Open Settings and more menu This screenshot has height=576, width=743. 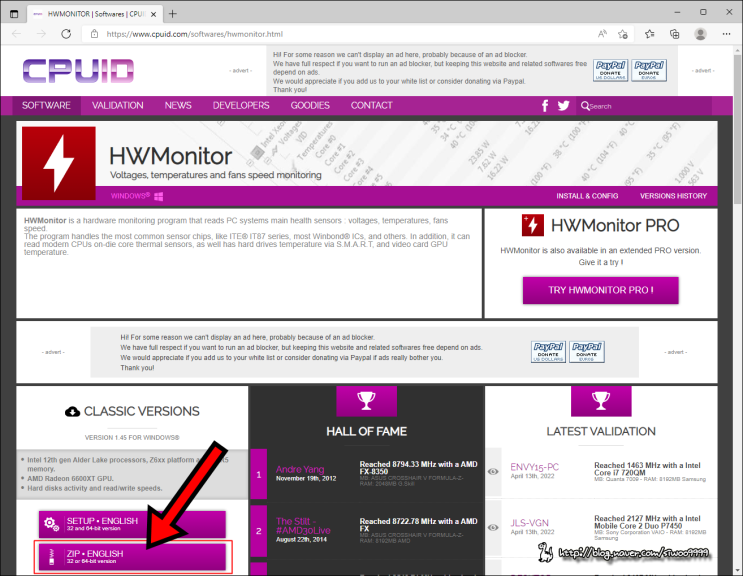[726, 34]
